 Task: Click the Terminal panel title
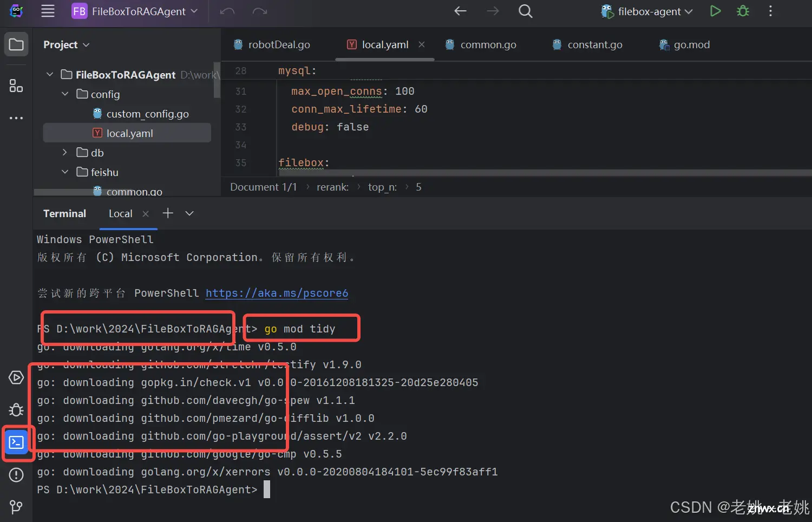point(64,213)
